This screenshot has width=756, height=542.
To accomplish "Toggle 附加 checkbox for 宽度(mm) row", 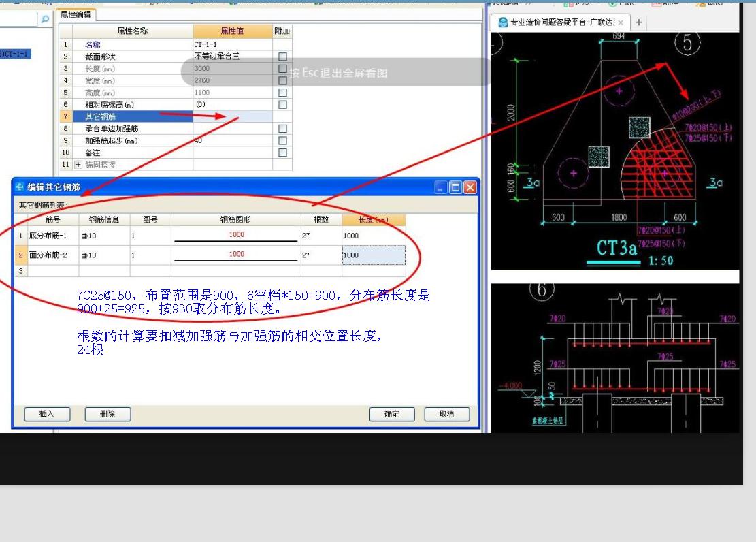I will coord(282,80).
